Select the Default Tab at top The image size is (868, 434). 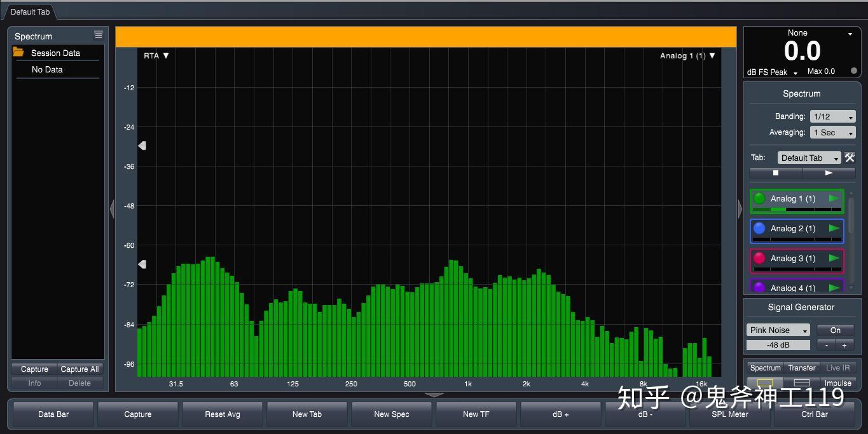tap(30, 12)
